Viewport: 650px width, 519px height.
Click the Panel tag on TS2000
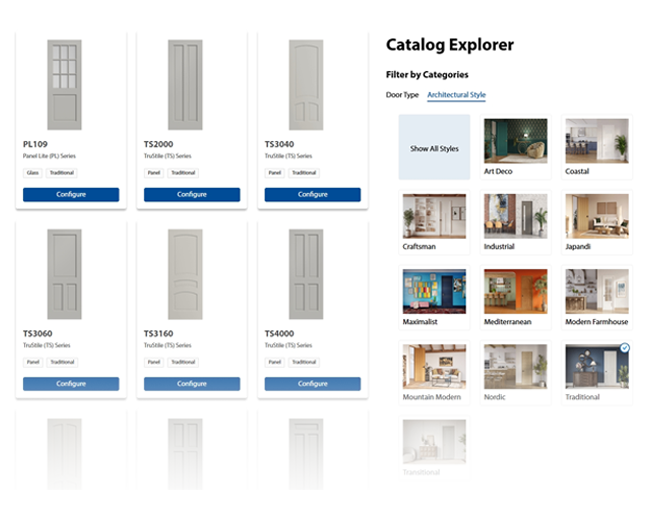(x=154, y=173)
